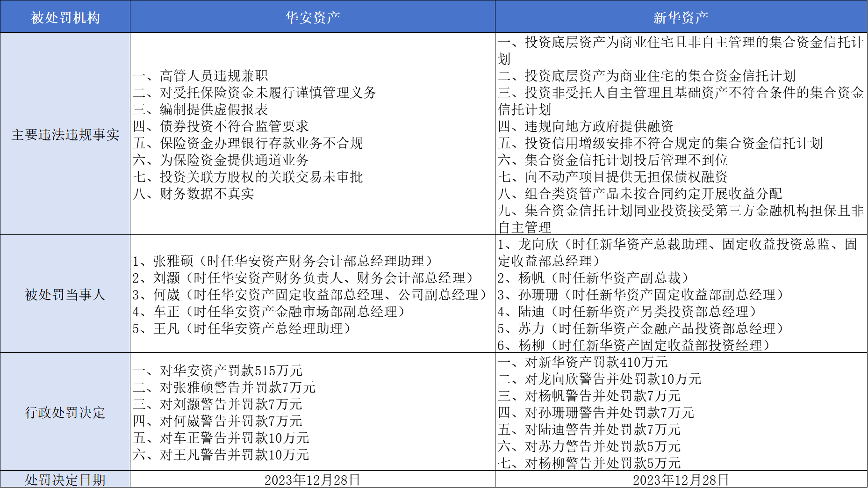The height and width of the screenshot is (488, 868).
Task: Click the 华安资产 penalty date 2023年12月28日
Action: tap(312, 480)
